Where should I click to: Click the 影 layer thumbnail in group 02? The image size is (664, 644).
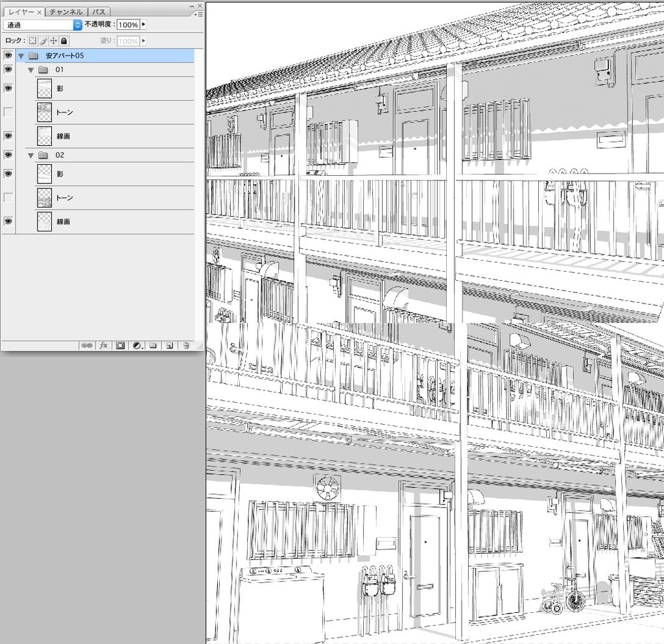point(45,174)
